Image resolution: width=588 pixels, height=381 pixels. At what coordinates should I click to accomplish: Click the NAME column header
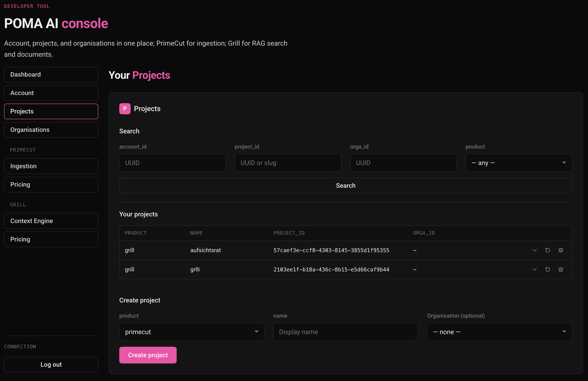pos(196,233)
